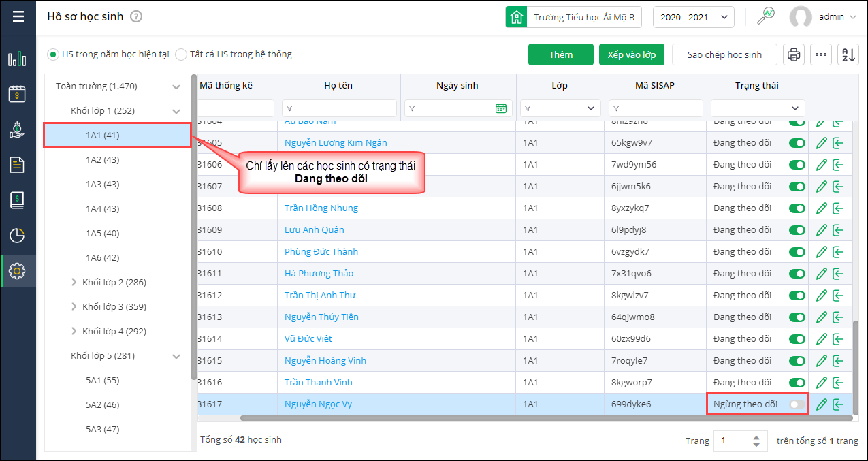
Task: Click filter icon in Họ tên column
Action: (x=289, y=108)
